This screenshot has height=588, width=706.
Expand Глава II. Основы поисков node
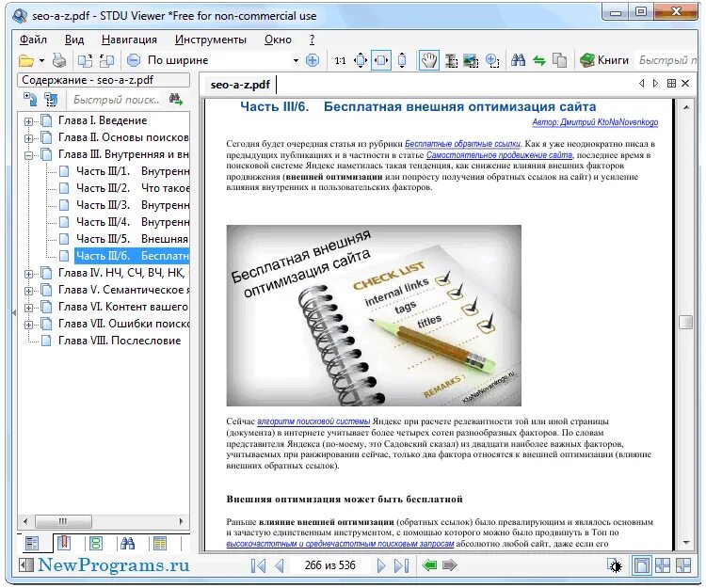[28, 138]
